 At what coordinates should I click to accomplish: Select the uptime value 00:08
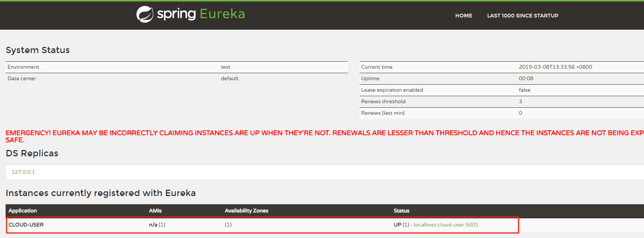pyautogui.click(x=526, y=78)
